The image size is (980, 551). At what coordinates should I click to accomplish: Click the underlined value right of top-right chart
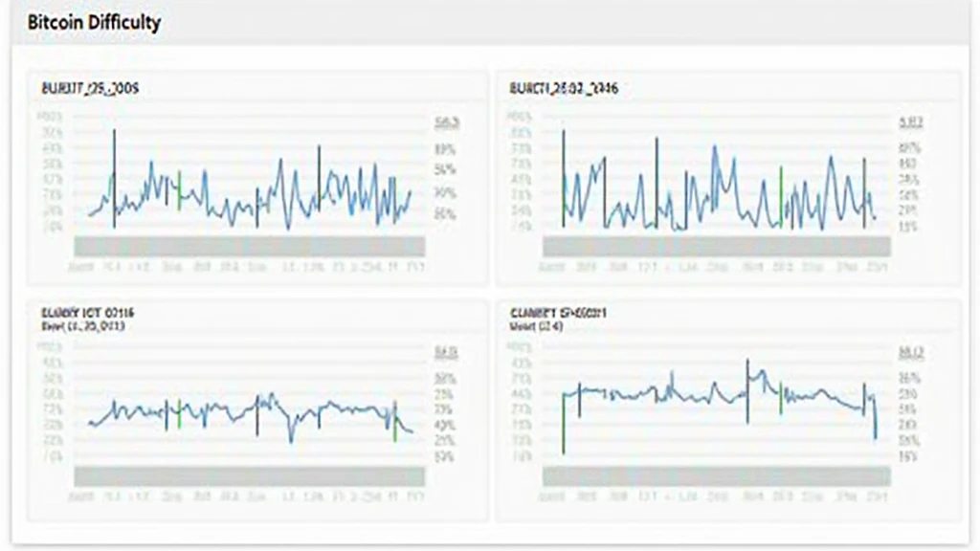coord(910,123)
